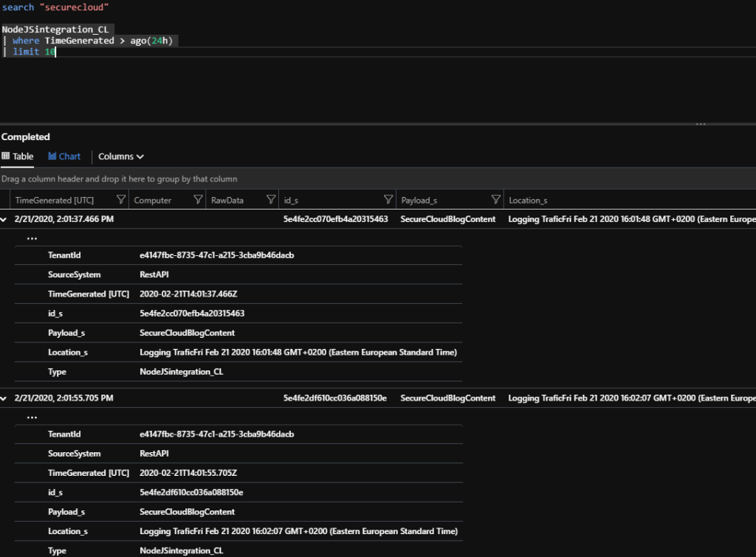Open the RawData column filter
Screen dimensions: 756x557
click(271, 200)
